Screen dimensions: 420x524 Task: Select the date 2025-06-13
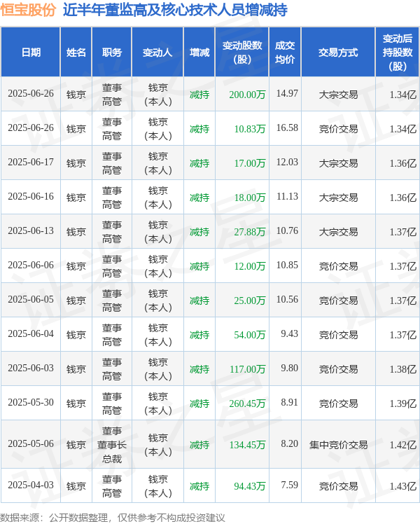pyautogui.click(x=31, y=230)
